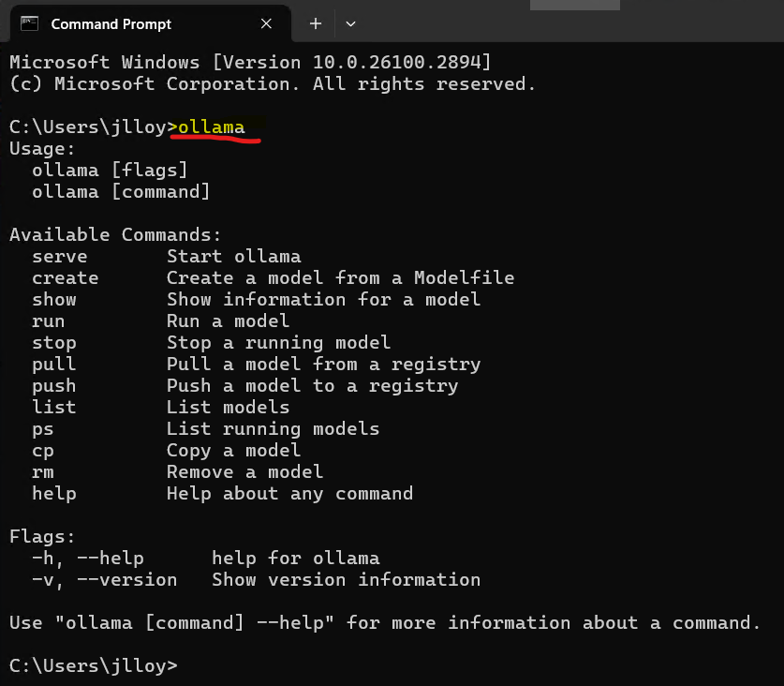
Task: Click the 'ollama [flags]' usage line
Action: pos(110,171)
